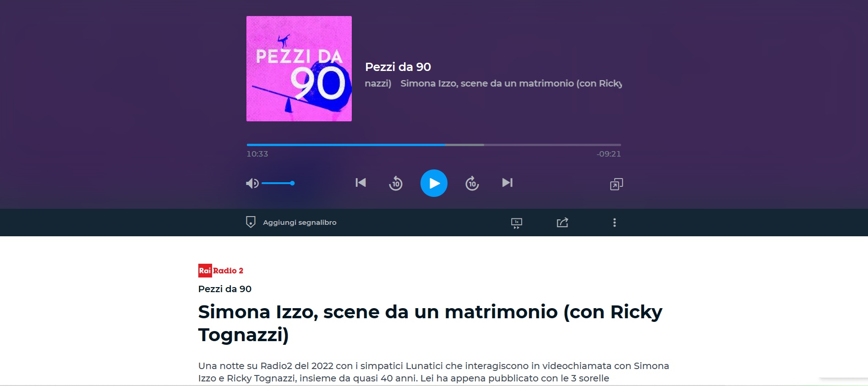
Task: Play the podcast episode
Action: 434,183
